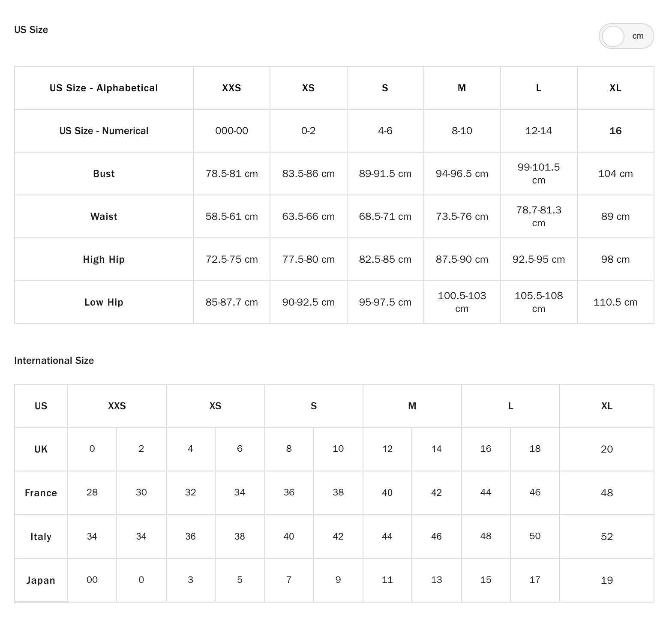Click the 'International Size' section heading

[x=54, y=360]
